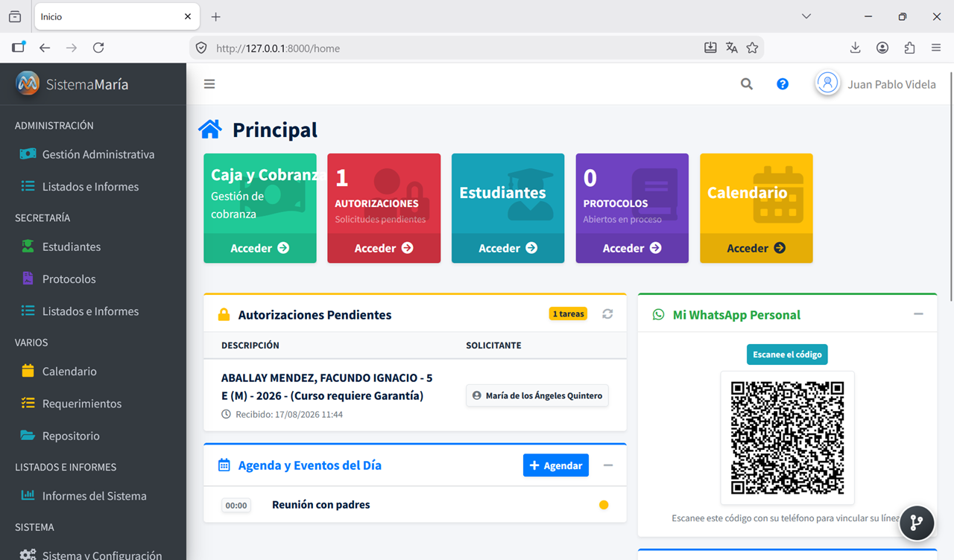Click Acceder on Protocolos card

click(632, 248)
